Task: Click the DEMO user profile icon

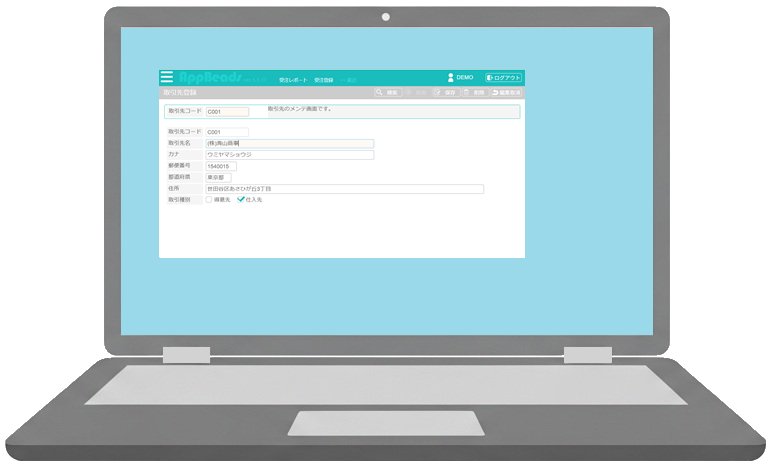Action: 451,77
